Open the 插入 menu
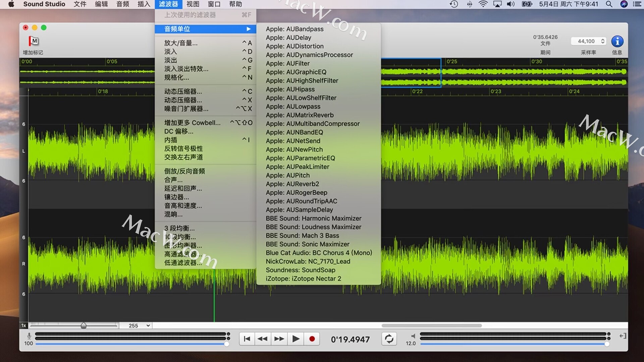This screenshot has width=644, height=362. 144,4
